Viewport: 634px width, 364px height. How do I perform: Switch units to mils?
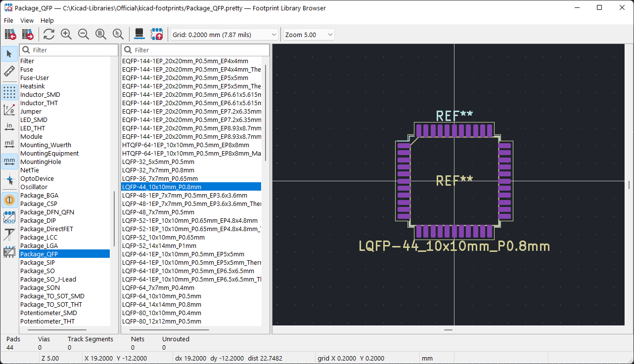[x=9, y=144]
